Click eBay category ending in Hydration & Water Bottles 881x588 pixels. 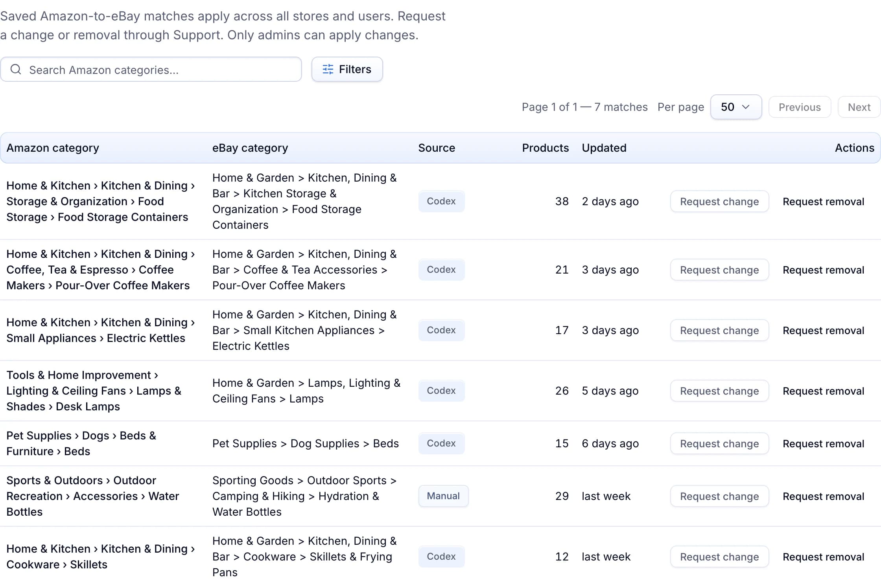[304, 496]
